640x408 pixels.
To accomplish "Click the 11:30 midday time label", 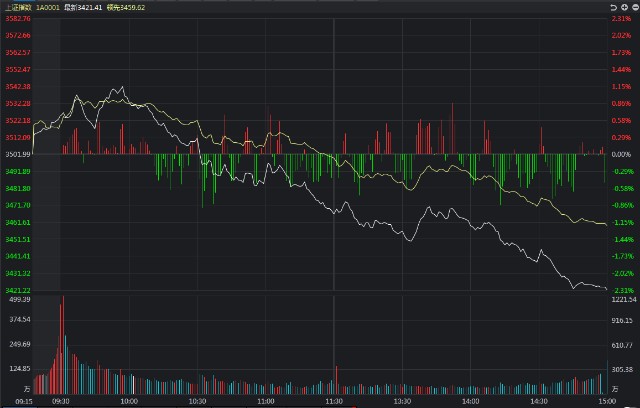I will click(x=333, y=400).
